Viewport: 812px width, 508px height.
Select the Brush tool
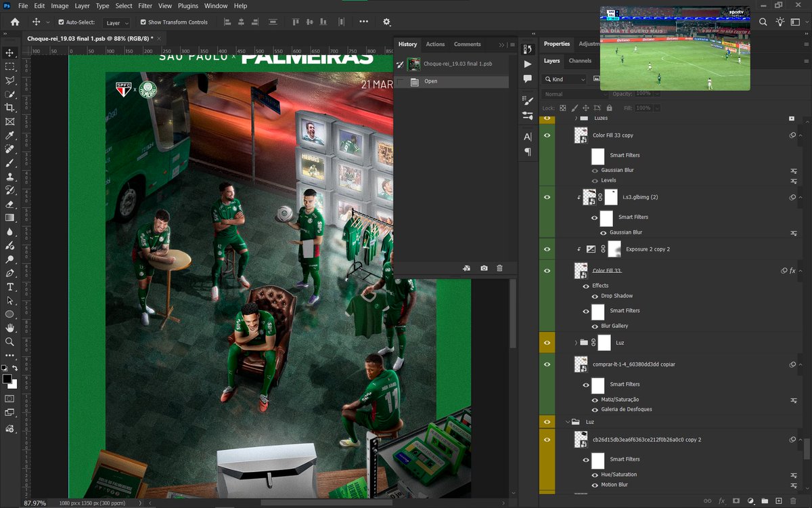pyautogui.click(x=9, y=163)
